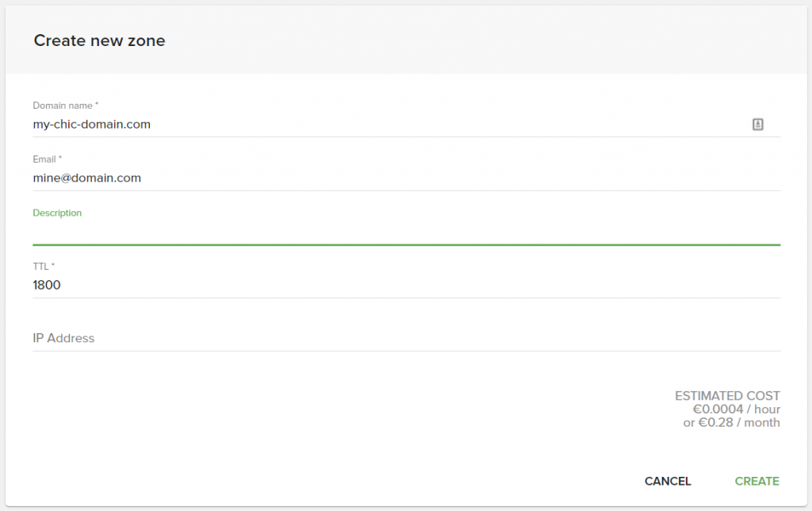Screen dimensions: 812x511
Task: Click the gray dialog header bar
Action: [476, 40]
